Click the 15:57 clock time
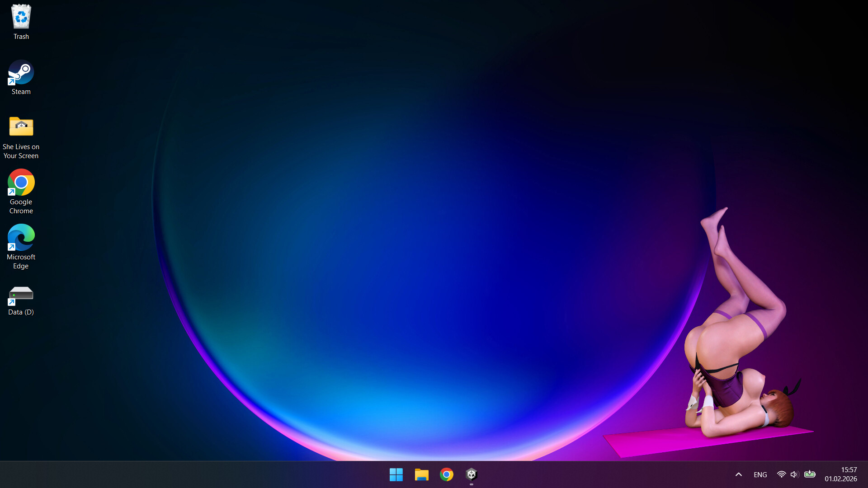 (849, 470)
